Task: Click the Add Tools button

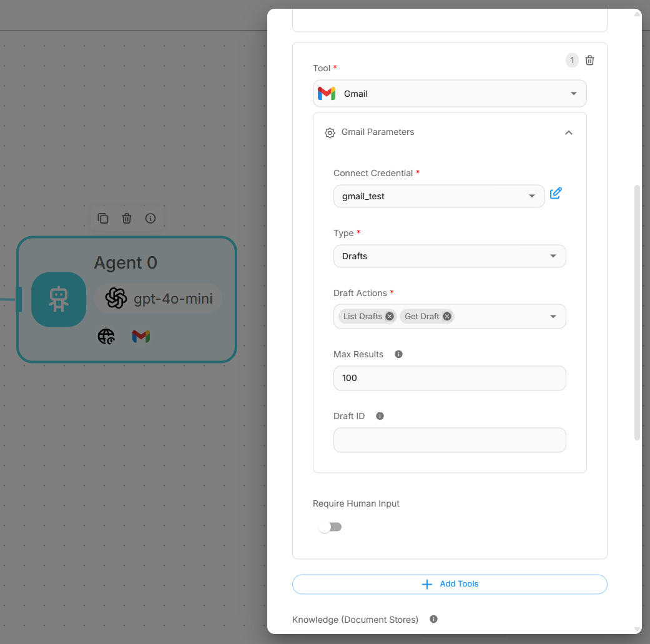Action: pyautogui.click(x=450, y=584)
